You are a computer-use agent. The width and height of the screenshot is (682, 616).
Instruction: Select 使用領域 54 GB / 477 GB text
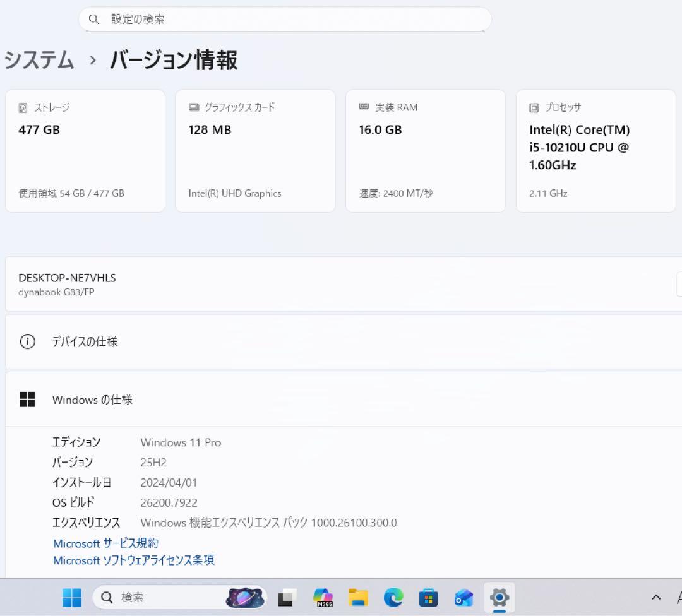71,194
